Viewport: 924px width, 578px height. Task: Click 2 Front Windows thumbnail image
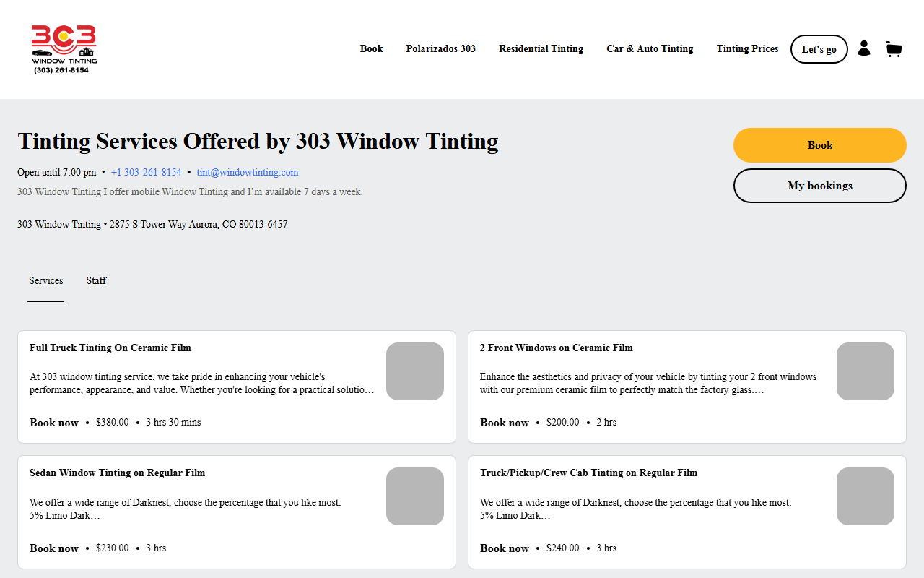point(866,371)
